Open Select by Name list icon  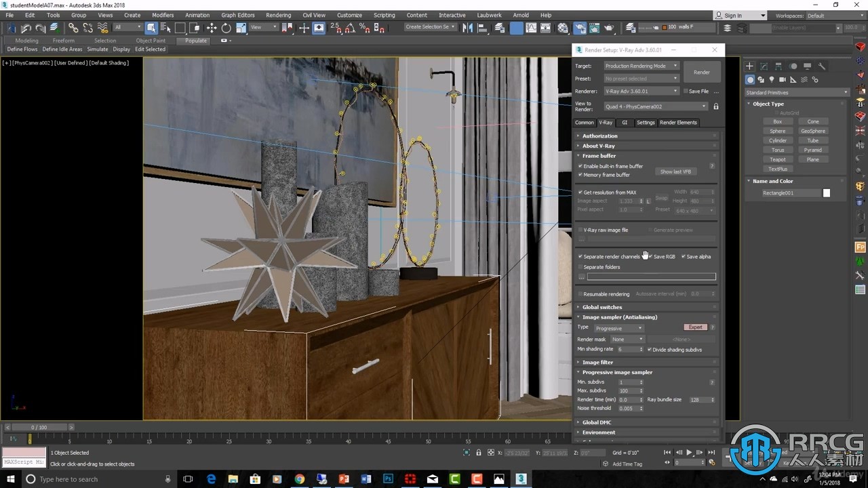165,28
